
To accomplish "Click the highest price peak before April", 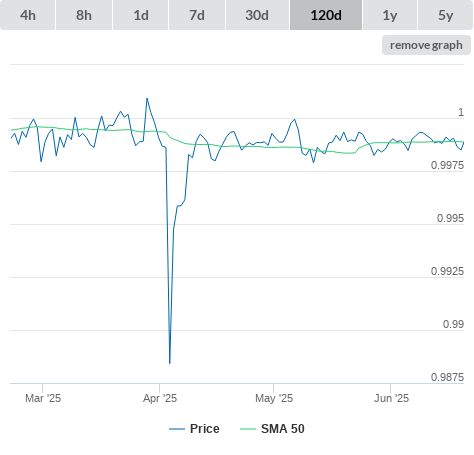I will click(x=147, y=99).
